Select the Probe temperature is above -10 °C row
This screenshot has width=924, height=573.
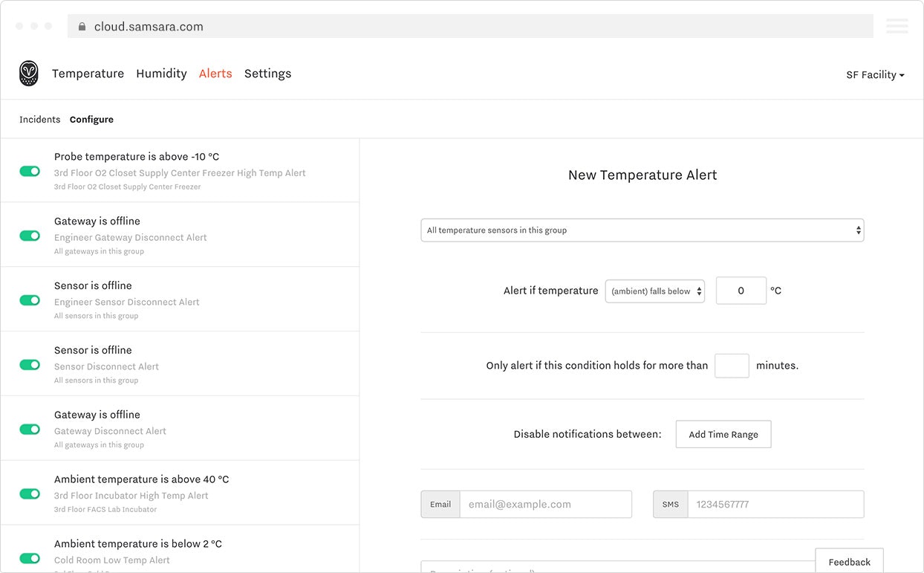coord(180,170)
